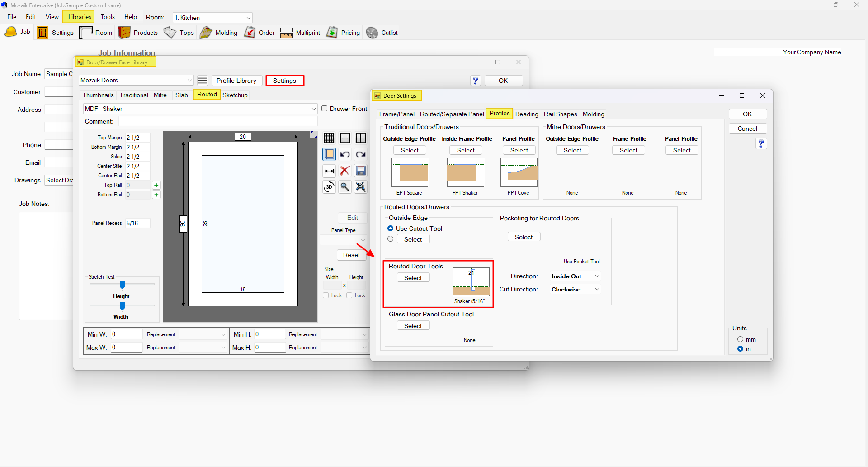
Task: Expand the Direction dropdown set to Inside Out
Action: [575, 276]
